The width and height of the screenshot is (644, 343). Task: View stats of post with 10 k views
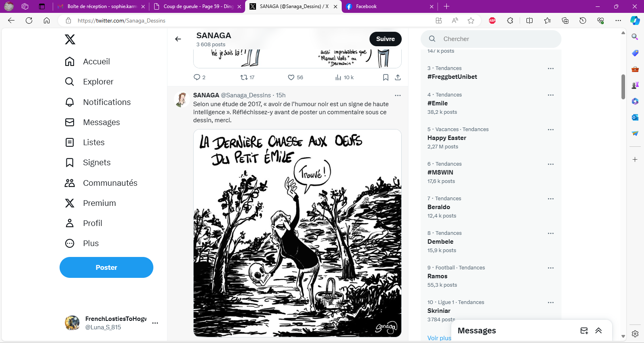coord(344,77)
